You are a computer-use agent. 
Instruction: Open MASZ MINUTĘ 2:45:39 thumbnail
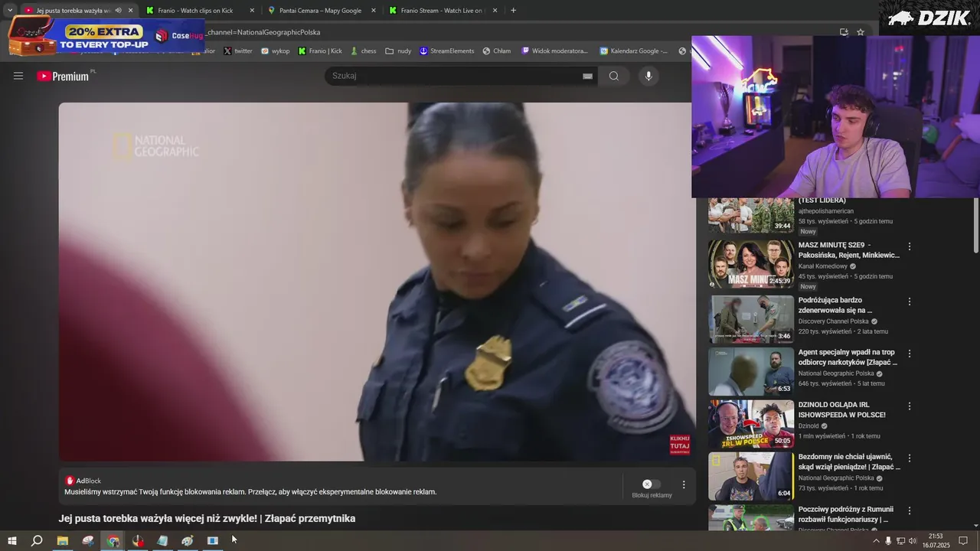[751, 264]
